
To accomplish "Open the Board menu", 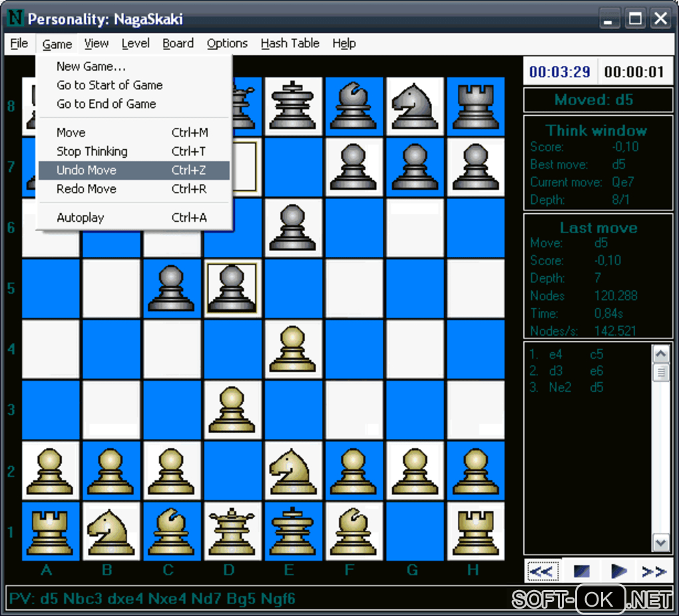I will click(178, 43).
